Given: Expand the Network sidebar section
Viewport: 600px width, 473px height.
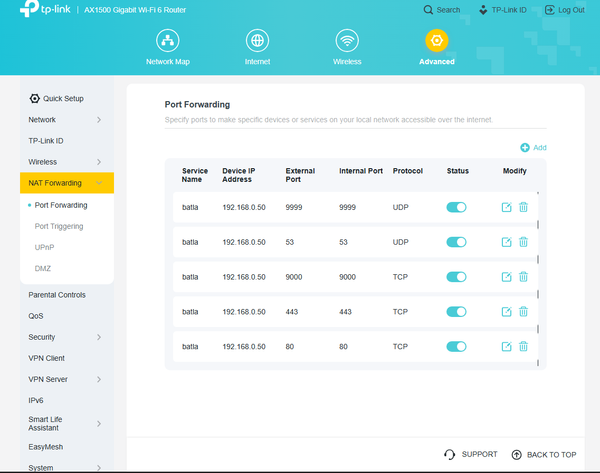Looking at the screenshot, I should [98, 120].
